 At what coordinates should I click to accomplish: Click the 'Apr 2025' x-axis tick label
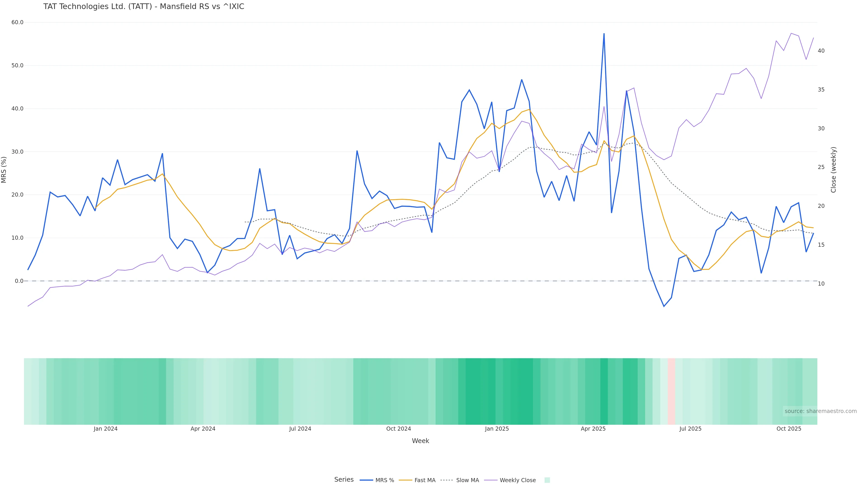[593, 429]
